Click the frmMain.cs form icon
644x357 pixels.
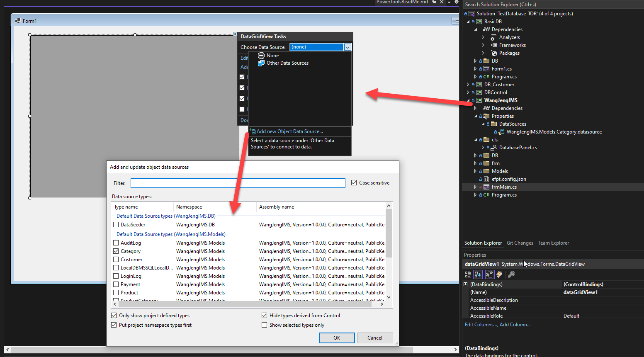[486, 187]
